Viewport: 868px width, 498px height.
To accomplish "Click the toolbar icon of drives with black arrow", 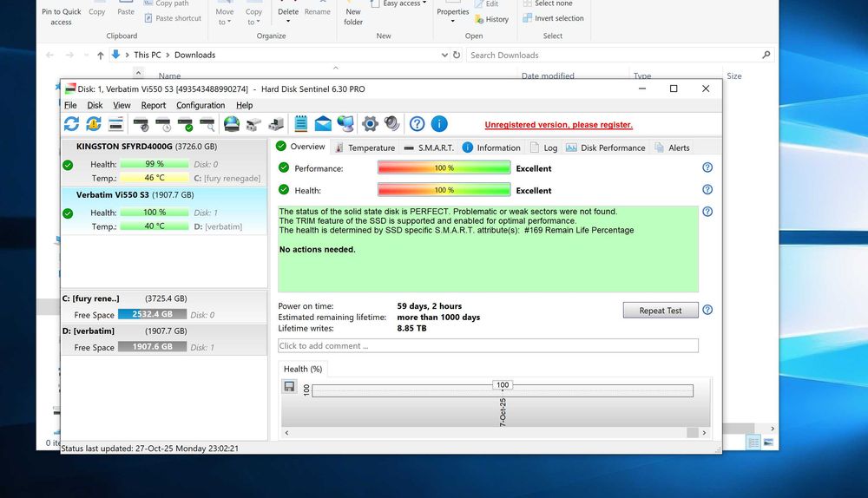I will click(x=276, y=125).
